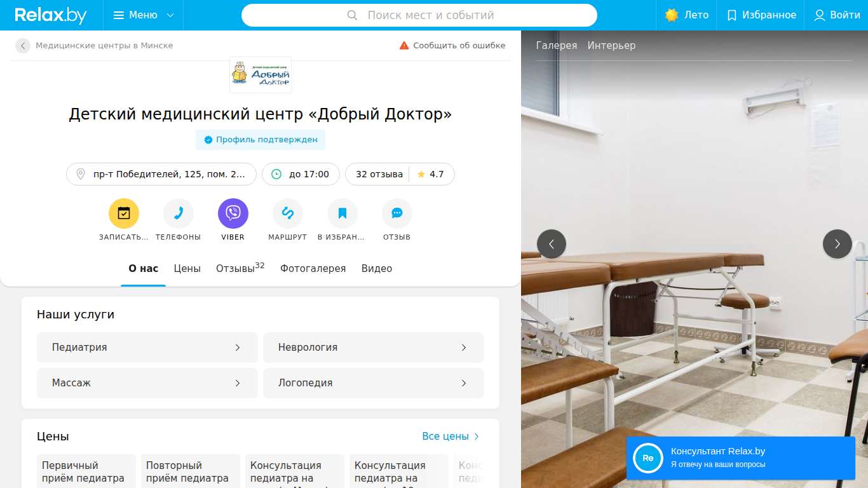Click the Войти user icon
This screenshot has width=868, height=488.
820,15
